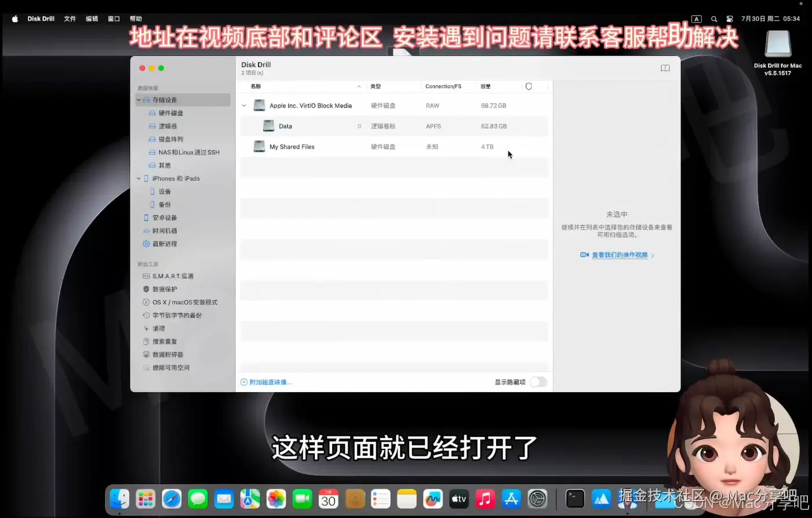This screenshot has height=518, width=812.
Task: Open the Disk Drill menu in the menu bar
Action: pos(41,18)
